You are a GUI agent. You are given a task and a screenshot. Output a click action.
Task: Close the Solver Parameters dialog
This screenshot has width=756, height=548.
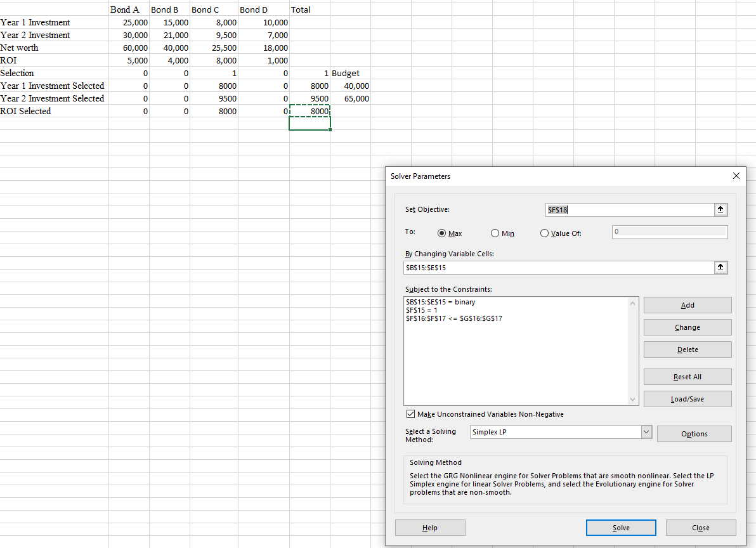735,176
